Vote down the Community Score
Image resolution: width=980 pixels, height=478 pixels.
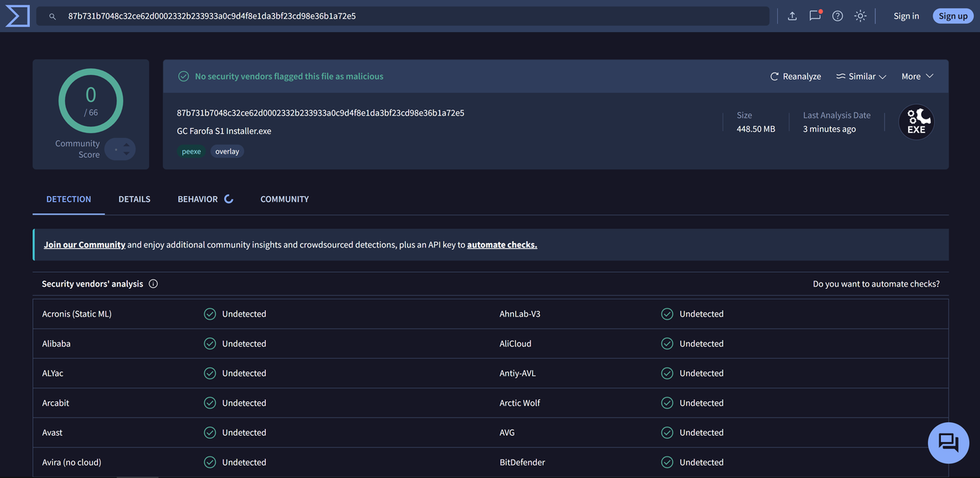pyautogui.click(x=126, y=154)
